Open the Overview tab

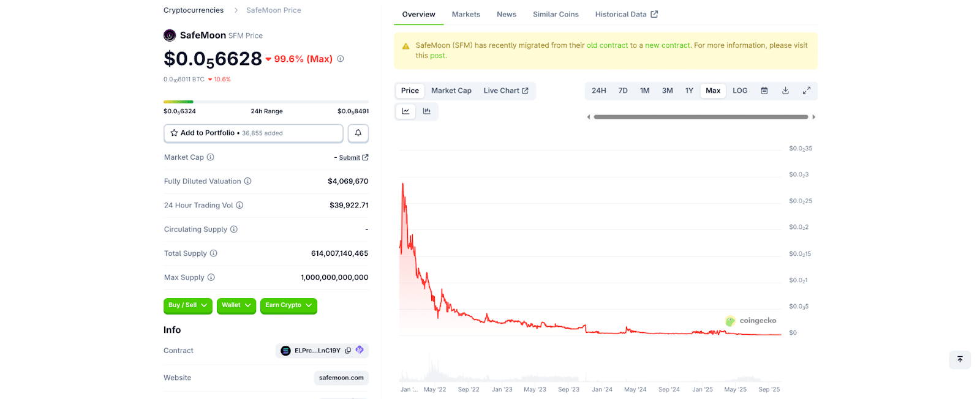coord(419,14)
